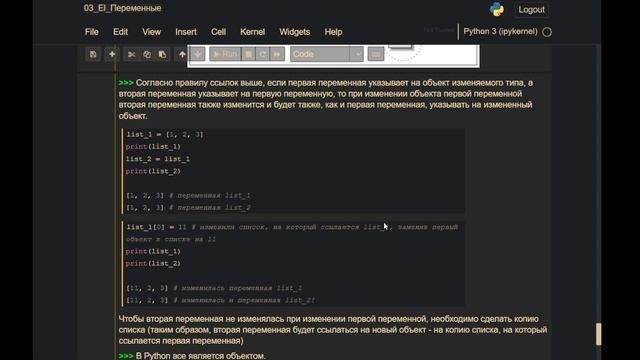Viewport: 640px width, 360px height.
Task: Open the Edit menu
Action: click(120, 32)
